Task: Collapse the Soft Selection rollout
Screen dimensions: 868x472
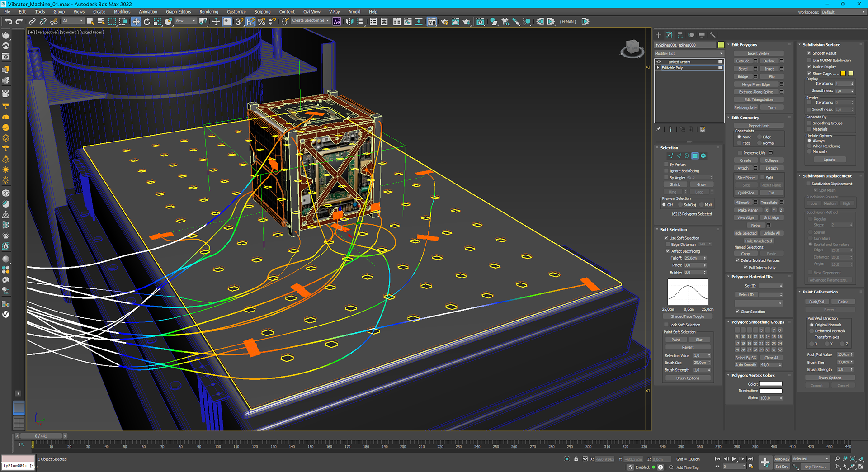Action: (x=673, y=230)
